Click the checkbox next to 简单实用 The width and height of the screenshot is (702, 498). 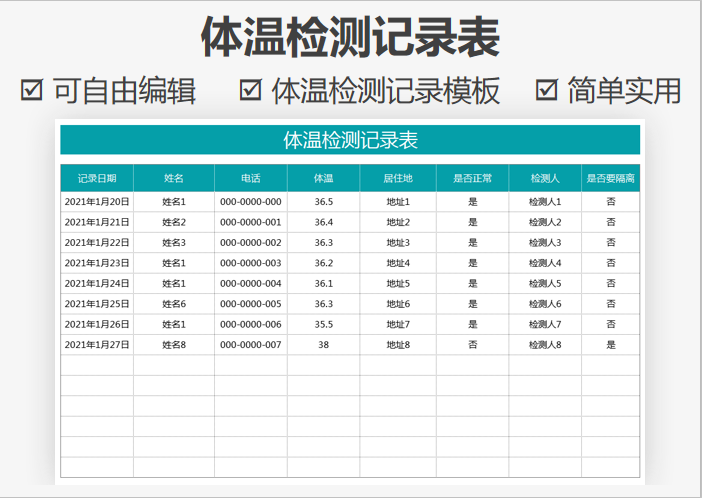[x=546, y=90]
